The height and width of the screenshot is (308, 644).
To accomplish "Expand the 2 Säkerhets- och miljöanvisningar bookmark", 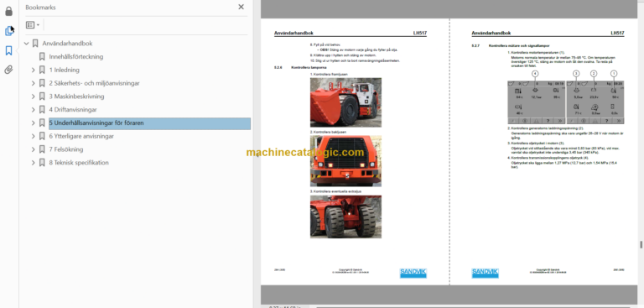I will pos(34,83).
